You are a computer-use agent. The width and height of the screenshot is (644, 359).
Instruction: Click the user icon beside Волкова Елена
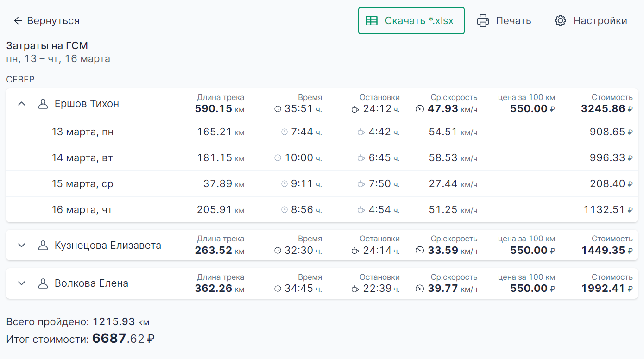(x=43, y=283)
